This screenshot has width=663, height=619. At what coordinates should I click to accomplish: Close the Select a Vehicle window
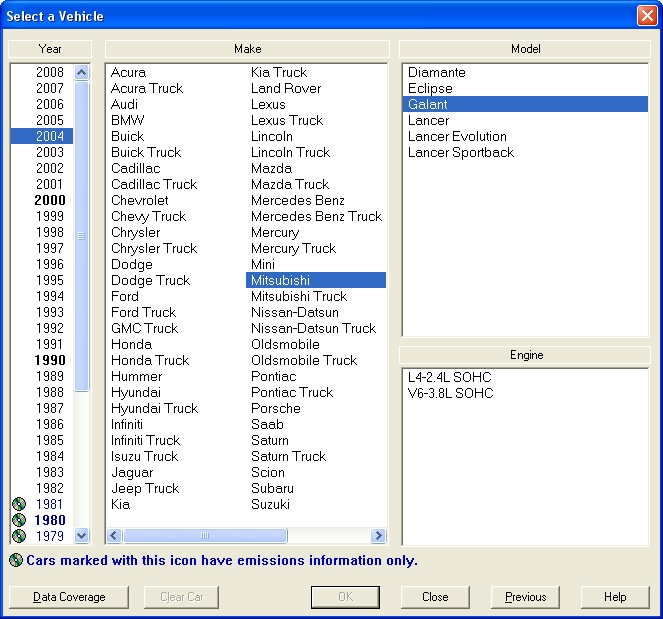pos(647,16)
